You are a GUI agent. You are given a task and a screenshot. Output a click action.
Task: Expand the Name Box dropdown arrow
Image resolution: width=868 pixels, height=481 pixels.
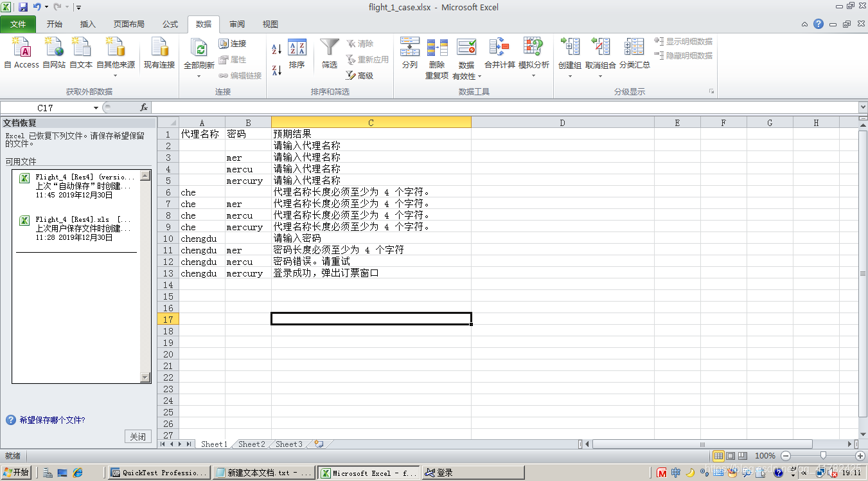click(x=96, y=108)
